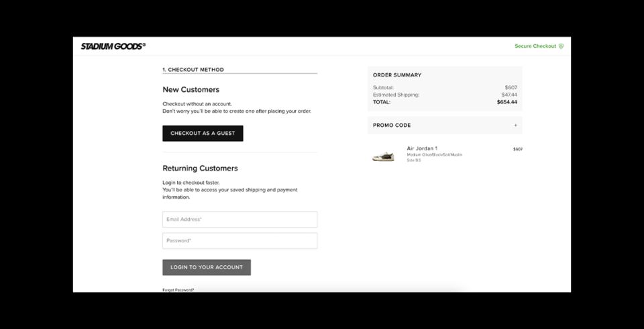Select the Size 9.5 text

coord(414,160)
